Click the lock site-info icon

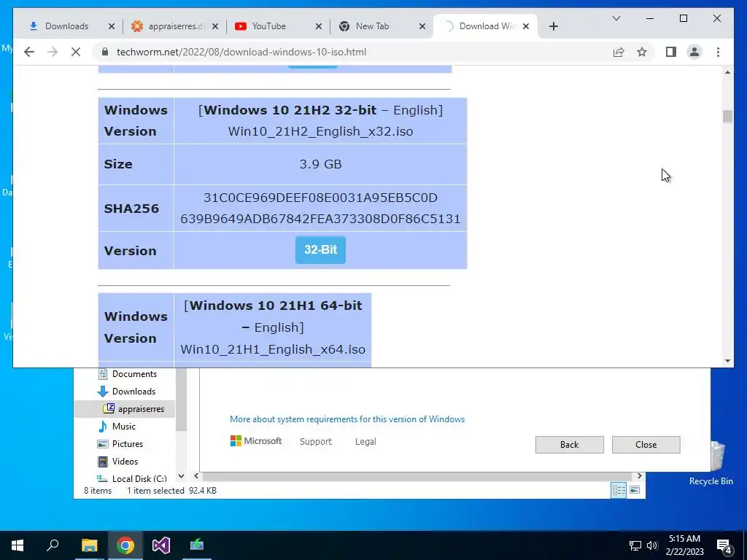coord(105,52)
